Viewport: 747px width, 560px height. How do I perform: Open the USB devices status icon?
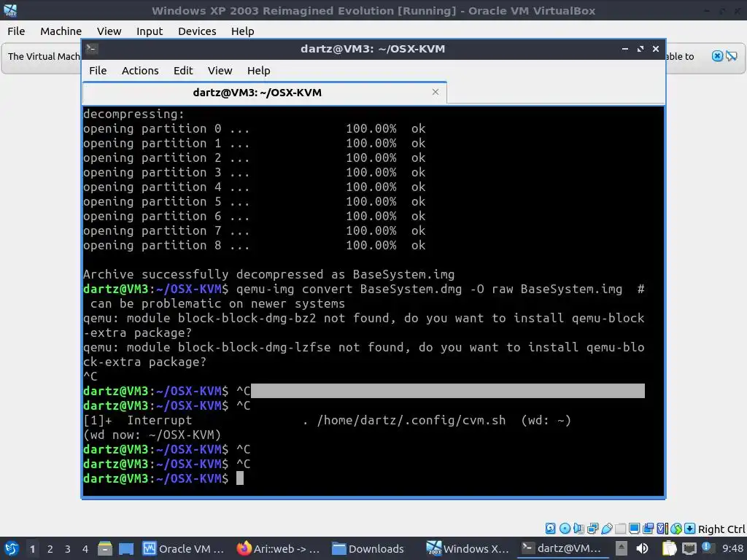(x=606, y=528)
